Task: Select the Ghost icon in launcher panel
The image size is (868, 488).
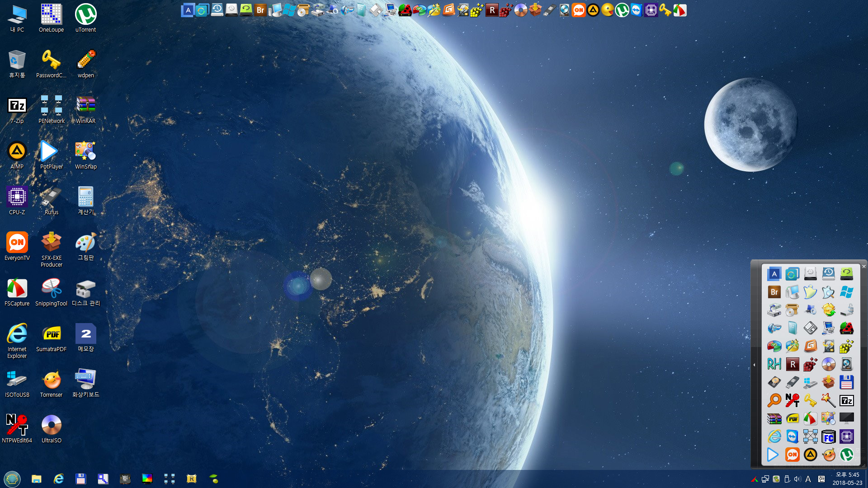Action: click(x=810, y=292)
